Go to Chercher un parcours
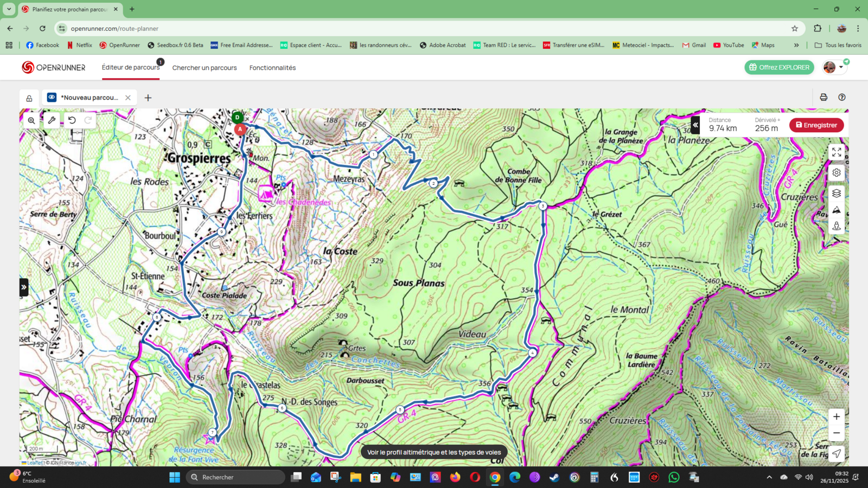868x488 pixels. [x=205, y=68]
